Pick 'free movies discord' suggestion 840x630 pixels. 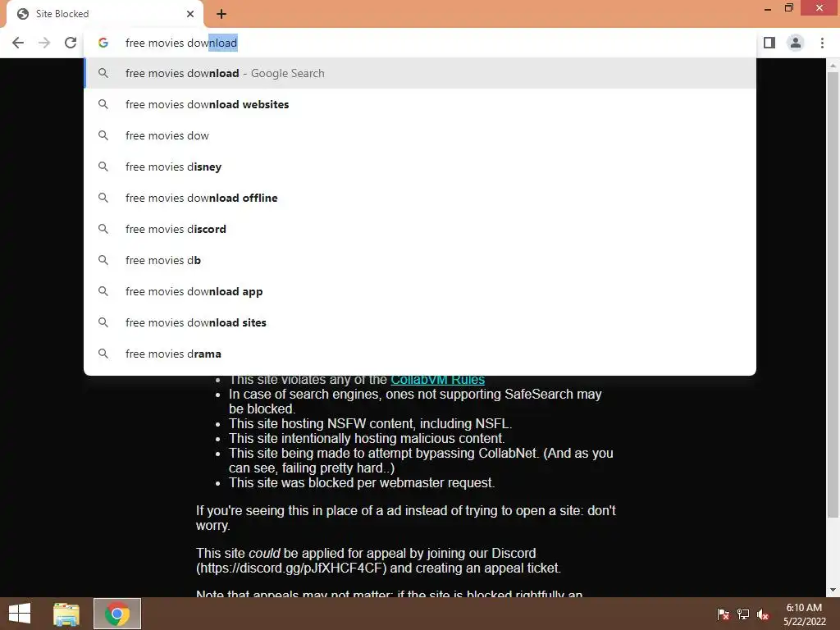point(420,229)
